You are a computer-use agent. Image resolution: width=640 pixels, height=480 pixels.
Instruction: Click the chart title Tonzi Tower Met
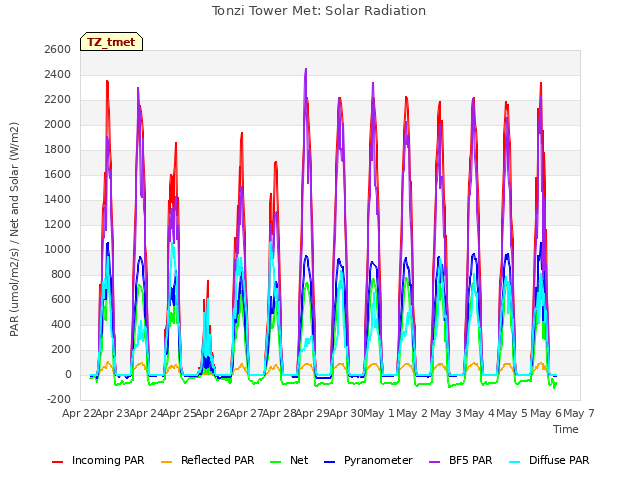(319, 11)
